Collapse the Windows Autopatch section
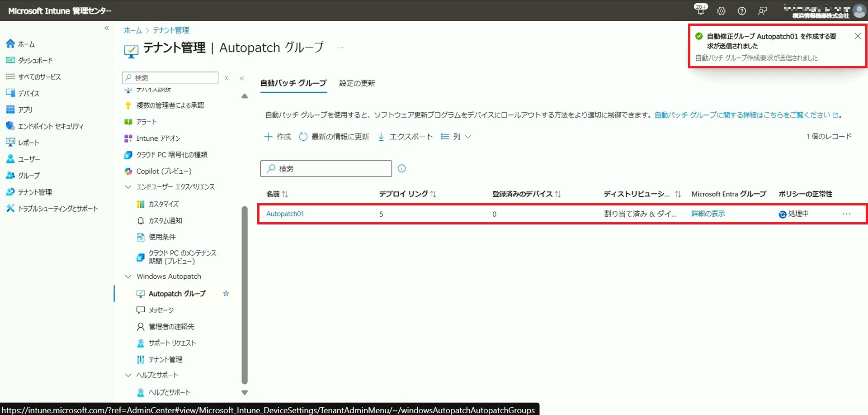Screen dimensions: 868x415 tap(128, 277)
